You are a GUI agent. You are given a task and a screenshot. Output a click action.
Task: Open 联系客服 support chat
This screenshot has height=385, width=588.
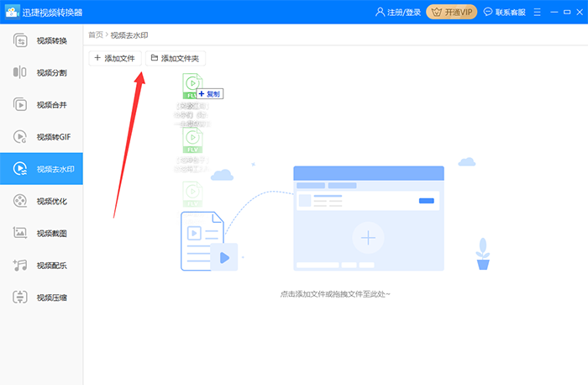(x=504, y=13)
